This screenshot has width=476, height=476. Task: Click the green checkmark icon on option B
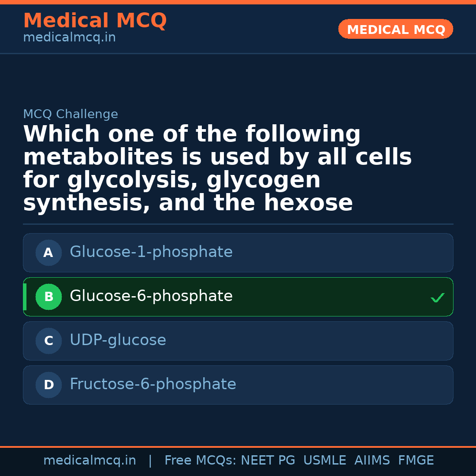[437, 298]
